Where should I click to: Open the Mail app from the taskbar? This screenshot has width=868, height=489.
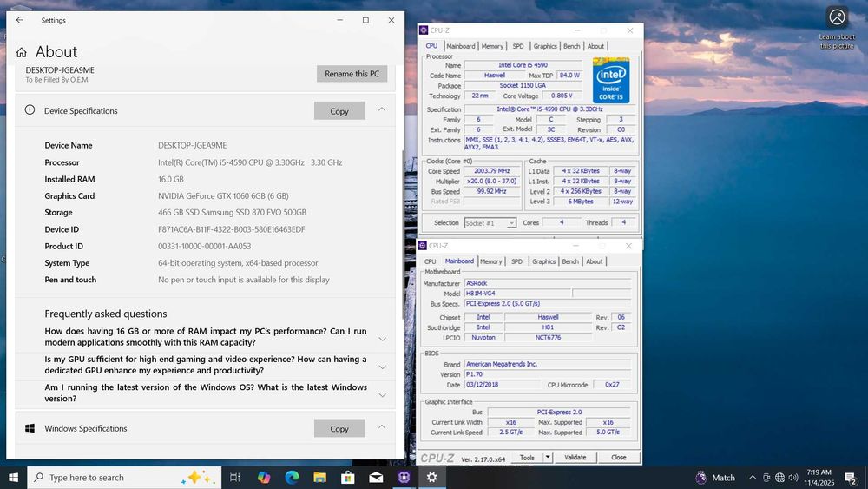pyautogui.click(x=376, y=478)
